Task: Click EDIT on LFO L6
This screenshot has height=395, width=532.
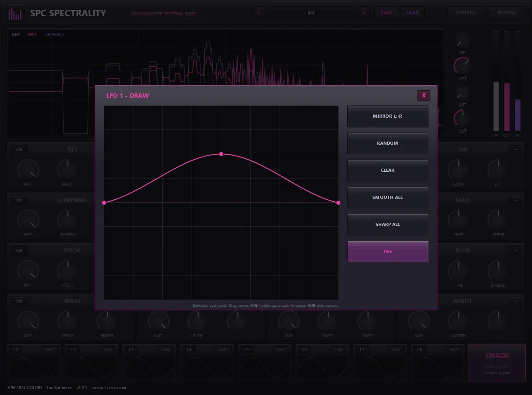Action: tap(338, 350)
